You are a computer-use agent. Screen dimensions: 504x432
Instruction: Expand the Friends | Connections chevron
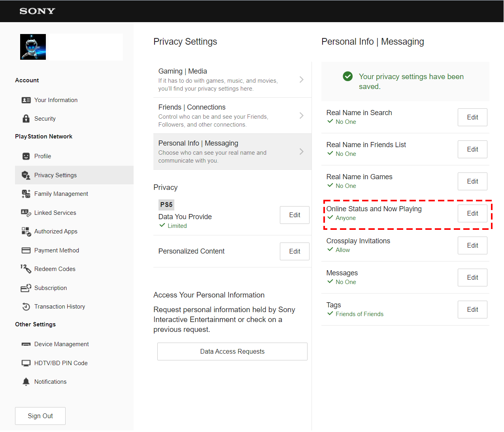pyautogui.click(x=301, y=115)
